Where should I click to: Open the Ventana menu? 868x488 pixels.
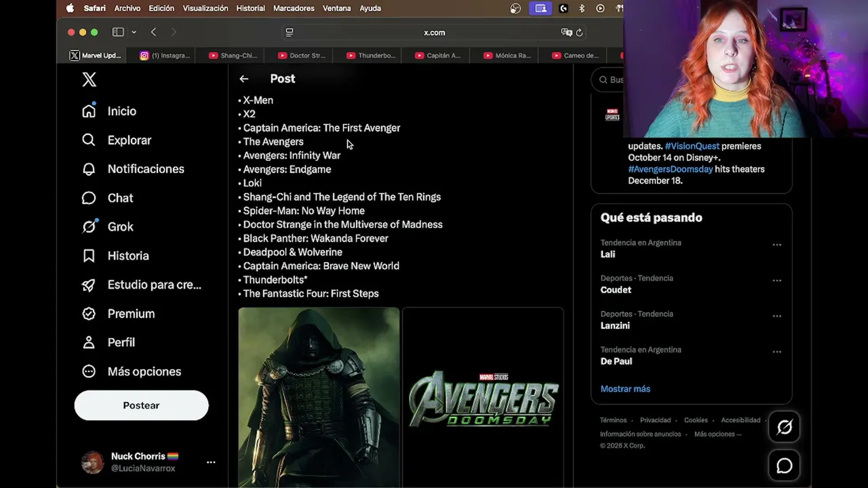pyautogui.click(x=337, y=8)
